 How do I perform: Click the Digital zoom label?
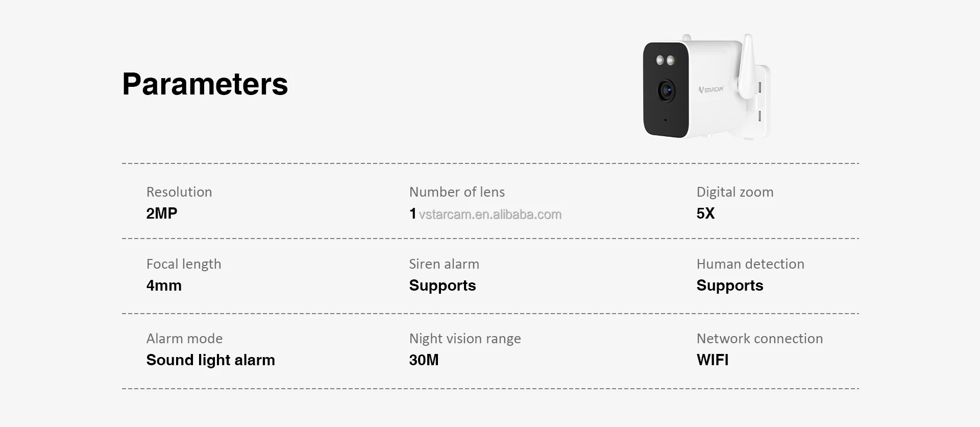pyautogui.click(x=734, y=192)
